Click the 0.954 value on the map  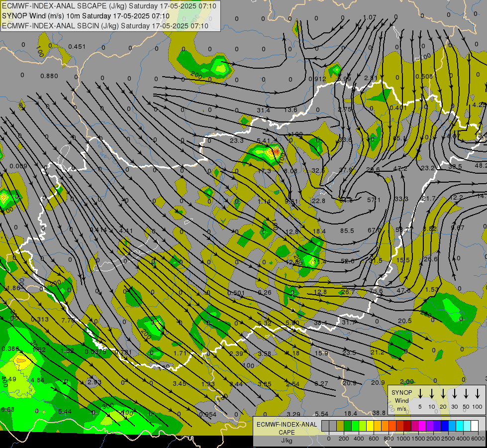tap(208, 414)
